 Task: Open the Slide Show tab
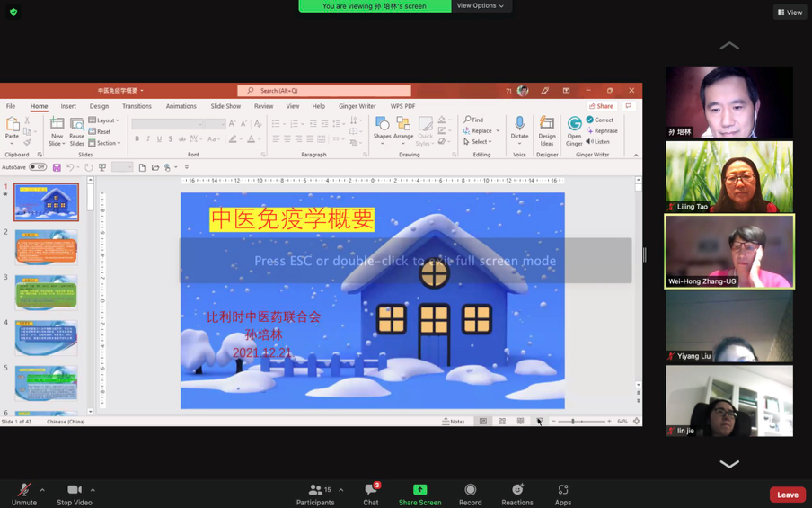225,106
